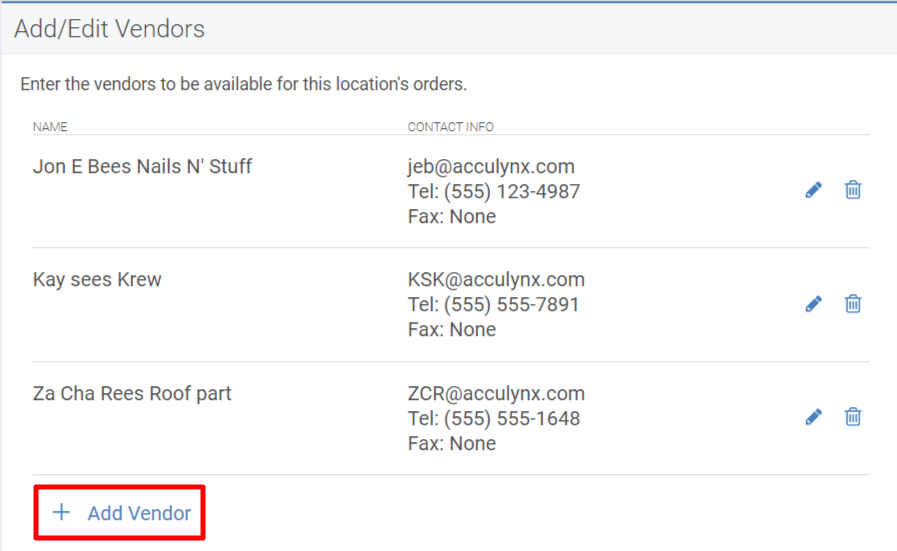This screenshot has height=551, width=897.
Task: Select the jeb@acculynx.com email address
Action: click(x=491, y=167)
